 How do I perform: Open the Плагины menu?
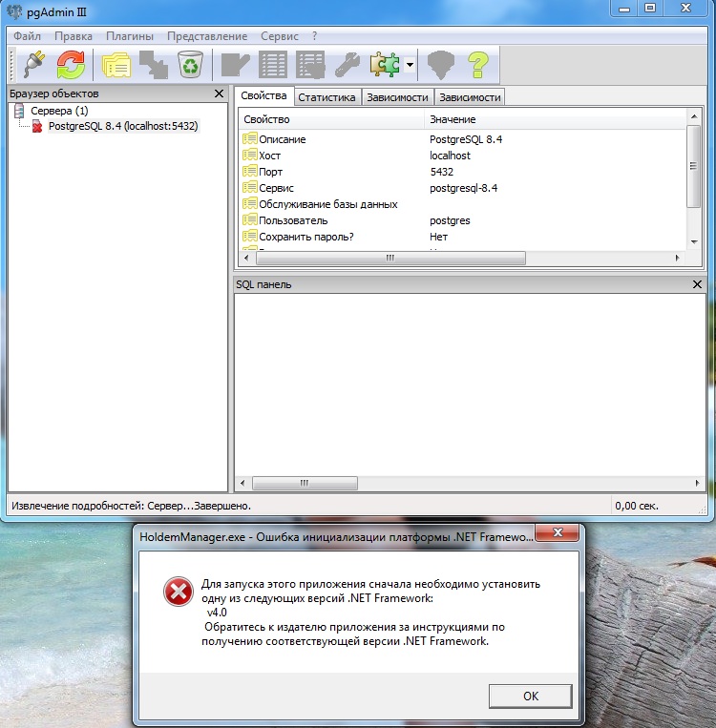[130, 36]
